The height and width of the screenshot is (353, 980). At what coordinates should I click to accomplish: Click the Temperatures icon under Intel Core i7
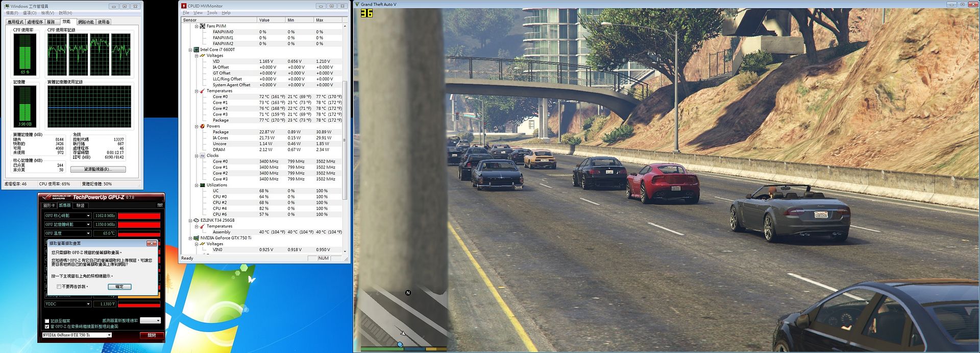203,91
